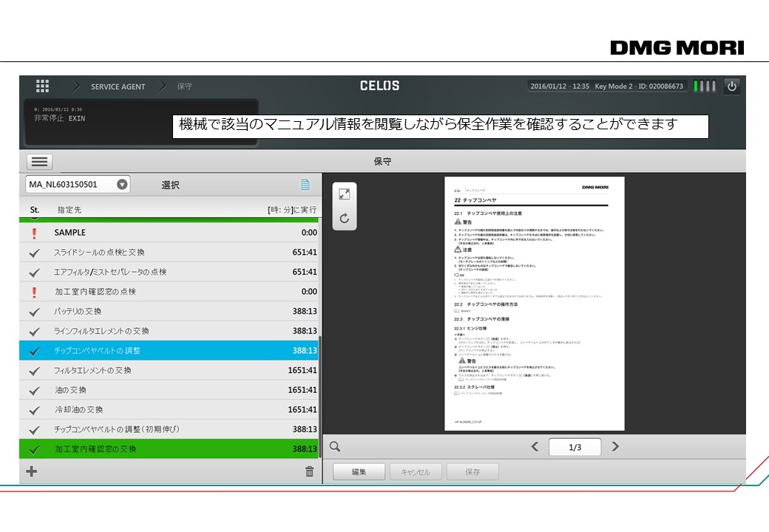Select the 保守 breadcrumb item
Image resolution: width=769 pixels, height=532 pixels.
click(x=184, y=86)
